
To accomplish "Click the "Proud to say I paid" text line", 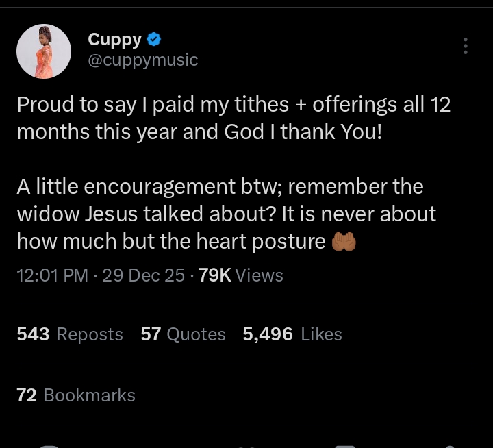I will pyautogui.click(x=233, y=105).
